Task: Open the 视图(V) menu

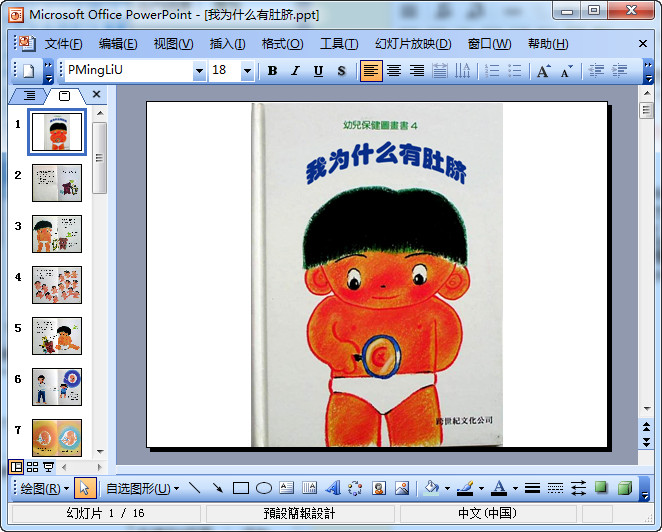Action: 174,43
